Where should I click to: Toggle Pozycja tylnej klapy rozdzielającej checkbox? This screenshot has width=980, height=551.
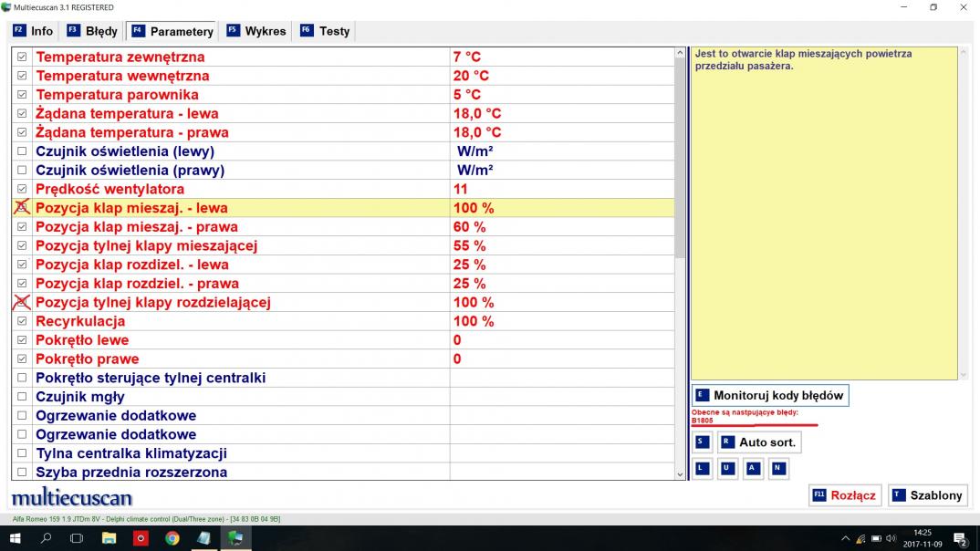pos(22,302)
